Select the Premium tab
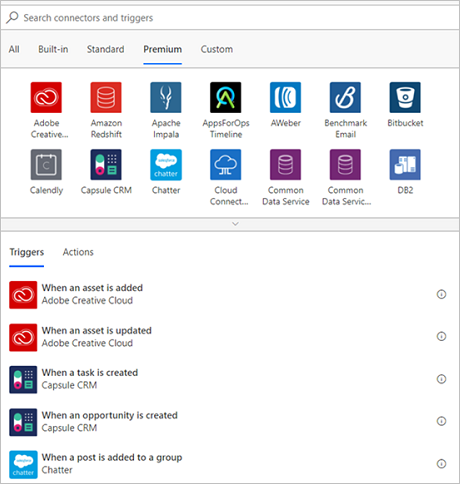The image size is (460, 484). [163, 49]
